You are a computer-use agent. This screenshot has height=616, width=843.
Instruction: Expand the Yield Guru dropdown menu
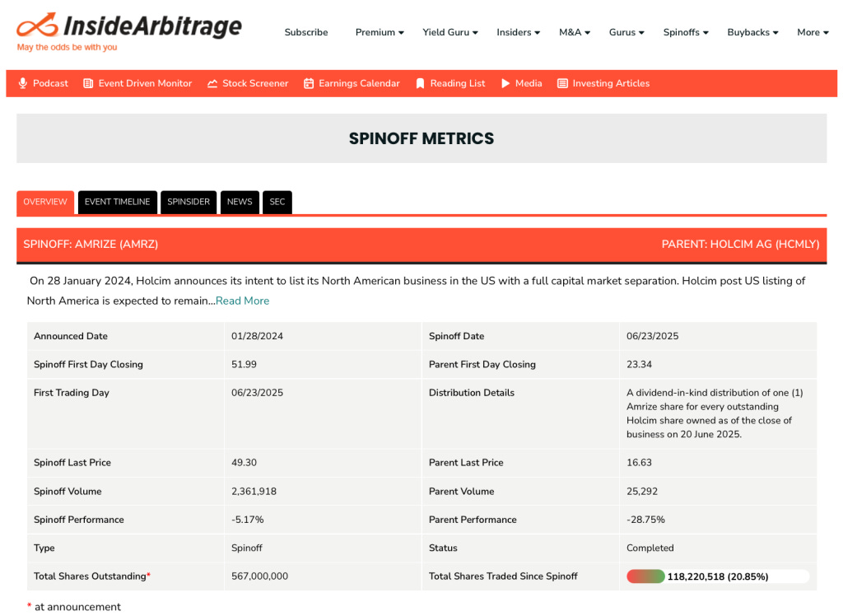pyautogui.click(x=450, y=32)
